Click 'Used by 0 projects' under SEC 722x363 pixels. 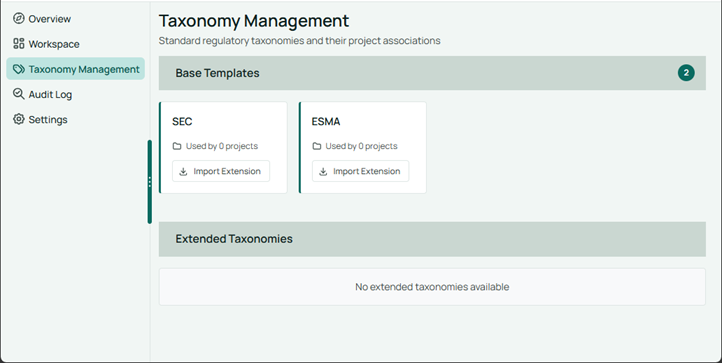click(x=222, y=146)
